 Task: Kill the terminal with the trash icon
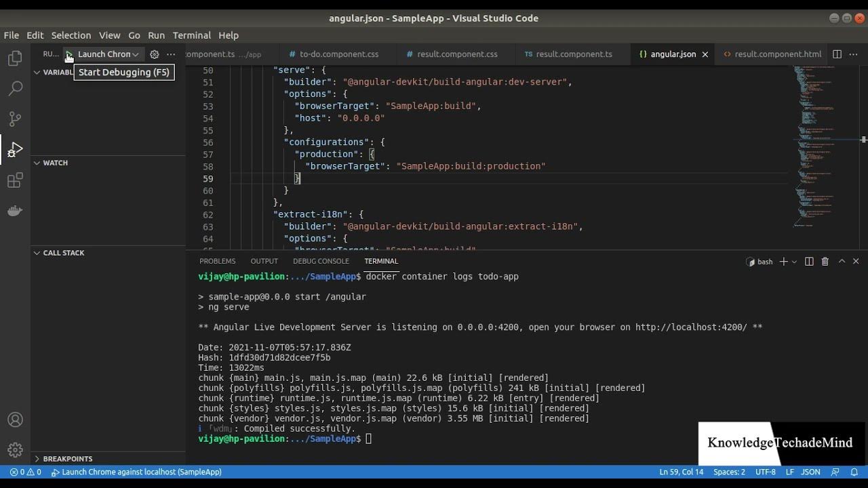tap(825, 261)
